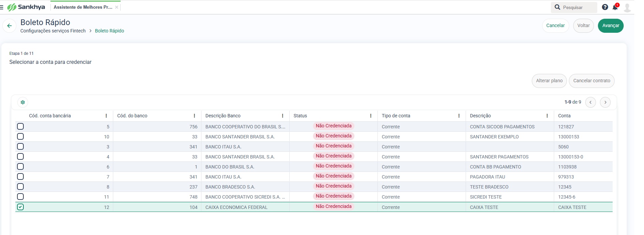Sort by Conta column header
The image size is (644, 235).
[x=564, y=116]
